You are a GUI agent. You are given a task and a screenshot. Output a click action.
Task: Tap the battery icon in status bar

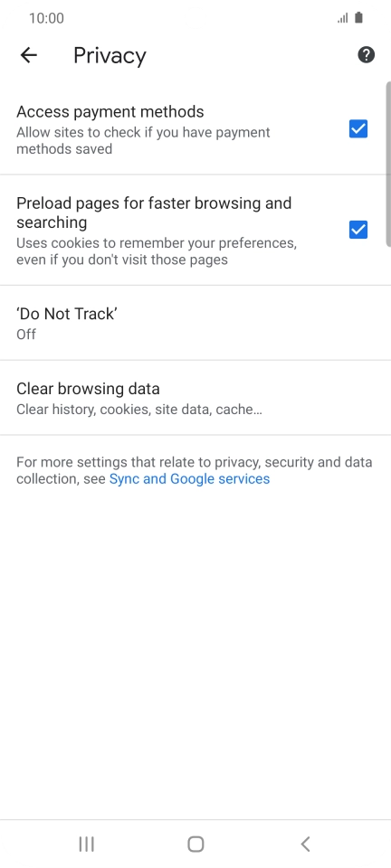tap(358, 18)
